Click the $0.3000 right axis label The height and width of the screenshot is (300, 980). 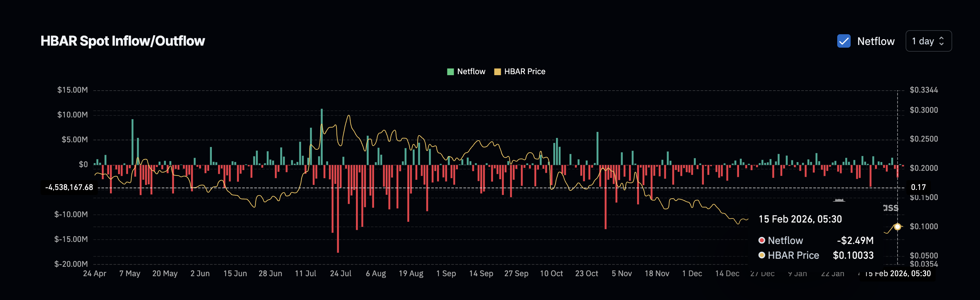tap(924, 110)
